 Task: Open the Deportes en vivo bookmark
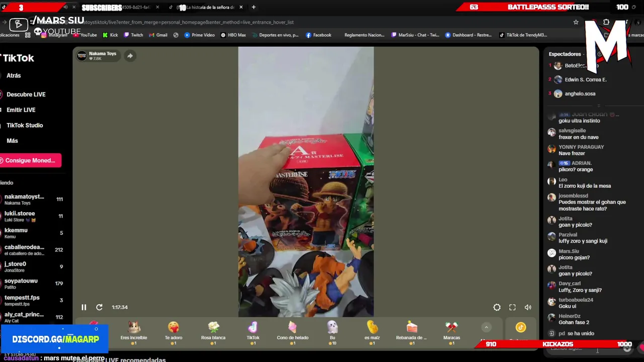pyautogui.click(x=275, y=35)
